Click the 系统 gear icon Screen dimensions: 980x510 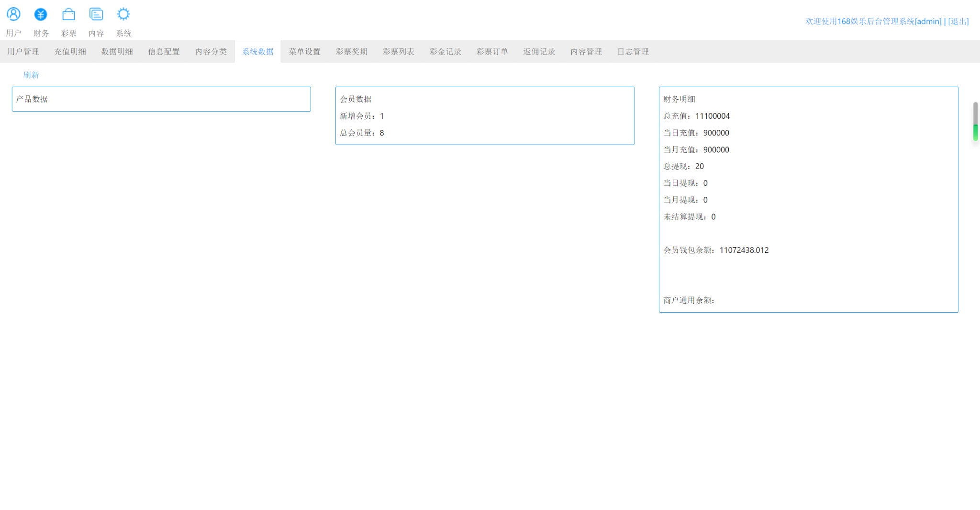click(123, 14)
